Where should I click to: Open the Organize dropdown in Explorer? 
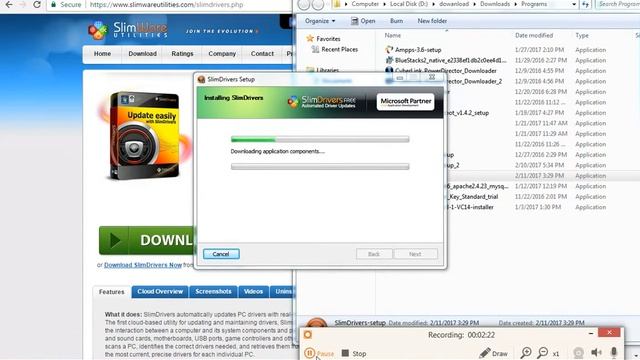click(320, 21)
